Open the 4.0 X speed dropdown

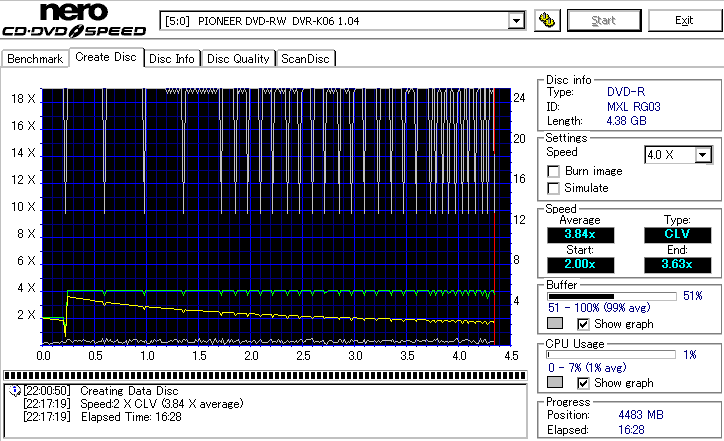pyautogui.click(x=703, y=155)
